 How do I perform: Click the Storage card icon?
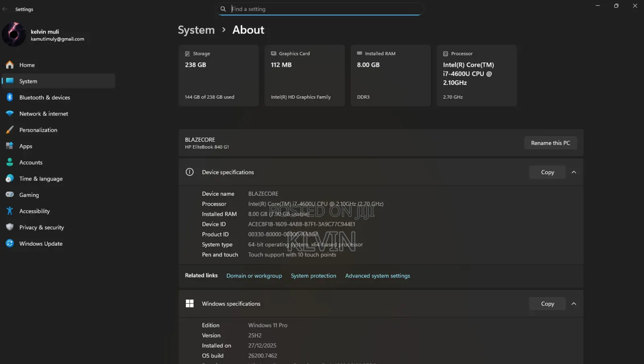click(187, 54)
